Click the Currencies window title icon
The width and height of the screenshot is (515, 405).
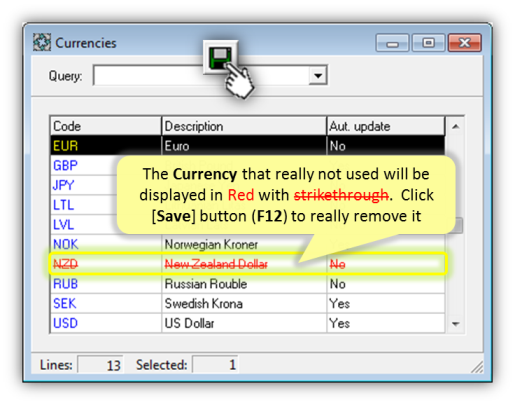point(42,42)
